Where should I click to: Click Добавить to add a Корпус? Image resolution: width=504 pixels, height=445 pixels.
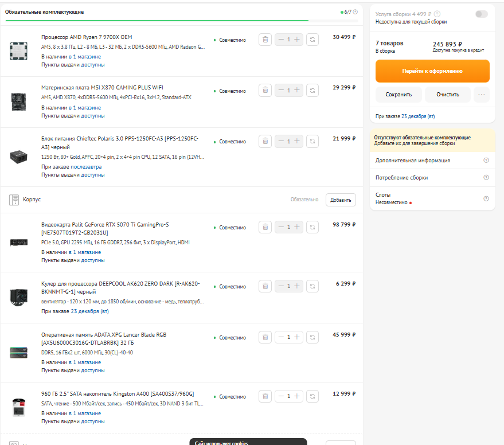(341, 200)
